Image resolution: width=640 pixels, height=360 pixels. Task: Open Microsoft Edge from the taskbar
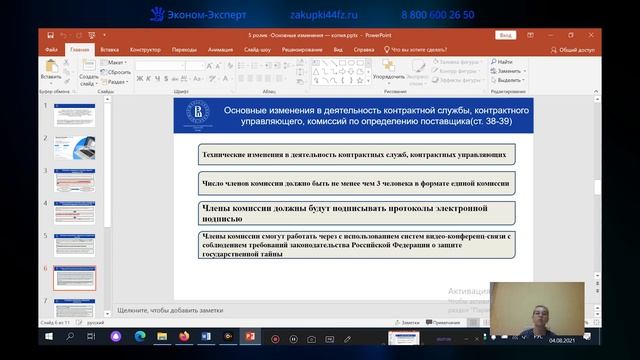click(140, 337)
